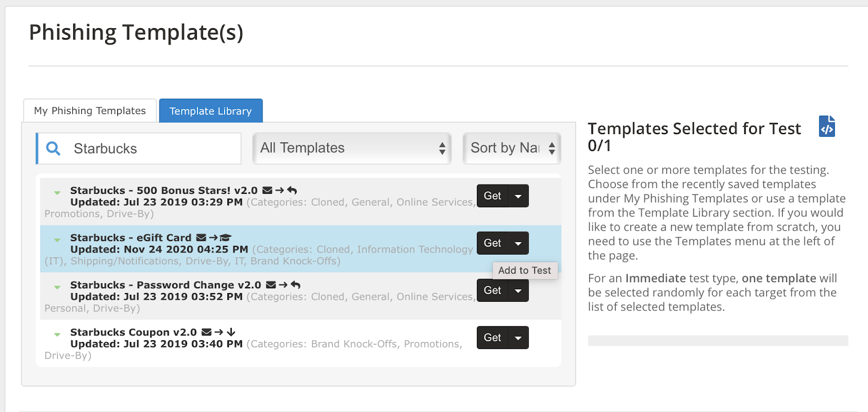The width and height of the screenshot is (868, 412).
Task: Click reply arrow icon on Password Change row
Action: tap(296, 285)
